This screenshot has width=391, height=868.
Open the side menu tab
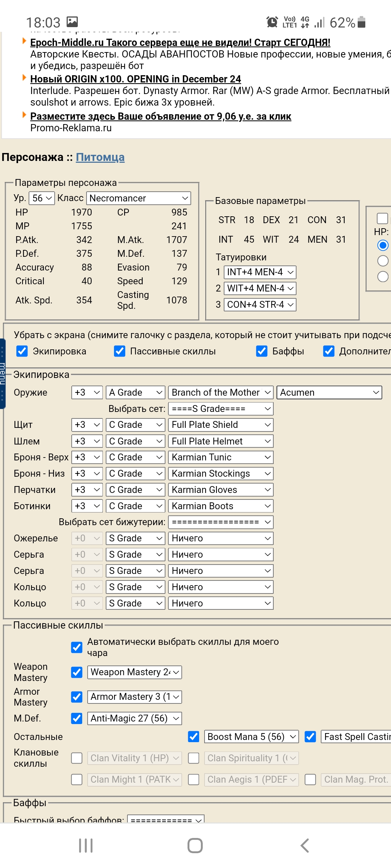3,373
